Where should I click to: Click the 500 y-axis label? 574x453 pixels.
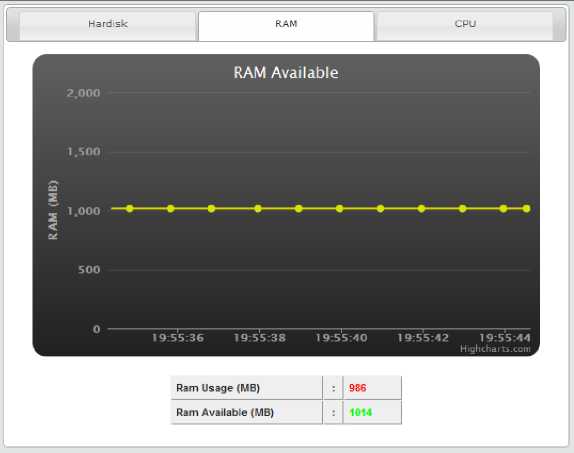(89, 270)
